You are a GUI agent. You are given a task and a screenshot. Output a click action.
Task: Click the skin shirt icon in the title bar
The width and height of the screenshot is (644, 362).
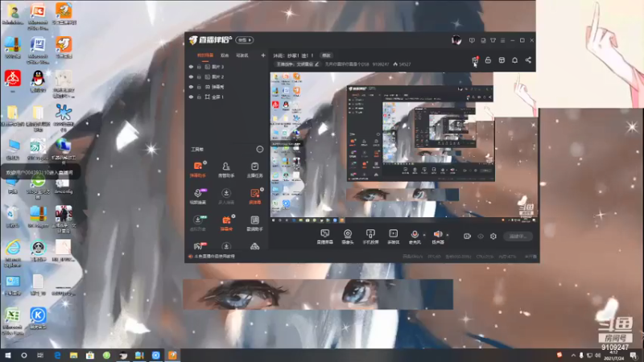point(493,40)
